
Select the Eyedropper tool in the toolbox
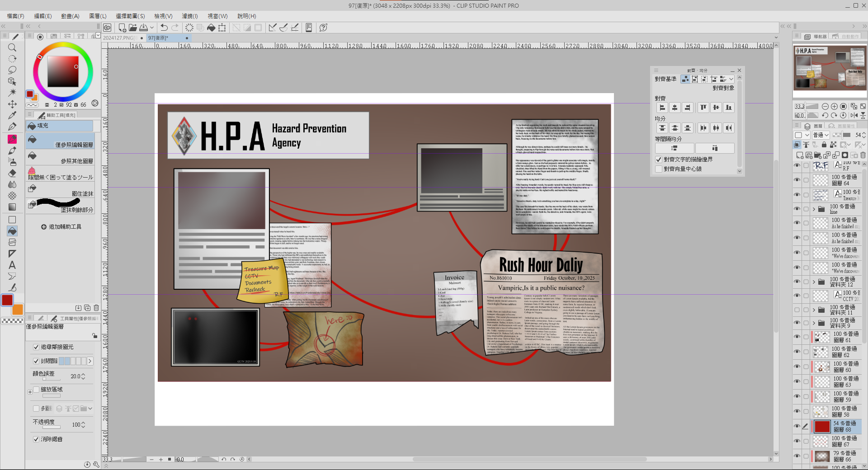coord(12,115)
